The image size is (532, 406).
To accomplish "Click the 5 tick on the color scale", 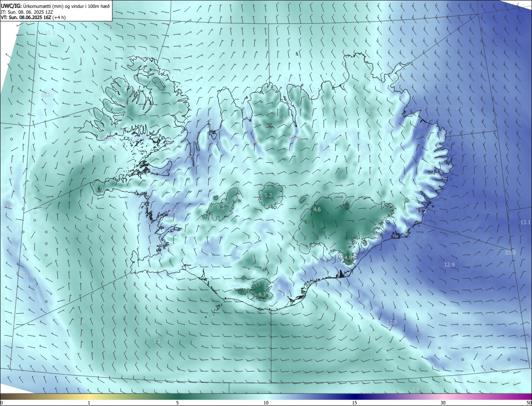I will pyautogui.click(x=177, y=403).
